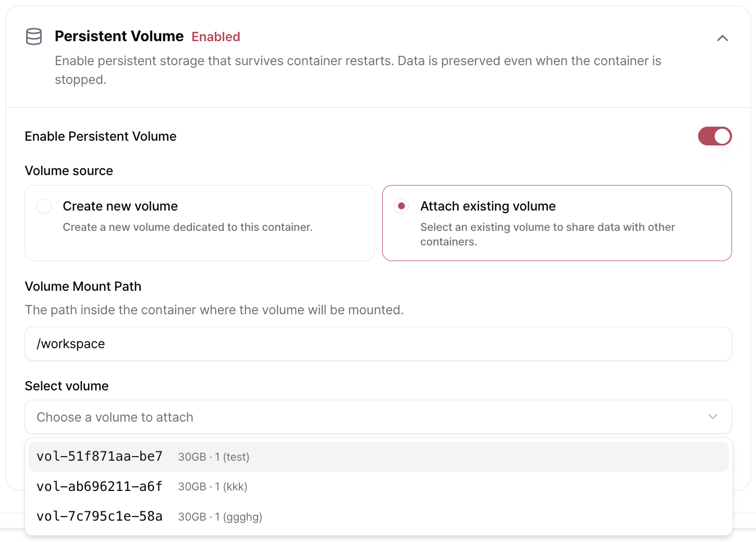The width and height of the screenshot is (756, 542).
Task: Collapse the Persistent Volume section chevron
Action: point(723,38)
